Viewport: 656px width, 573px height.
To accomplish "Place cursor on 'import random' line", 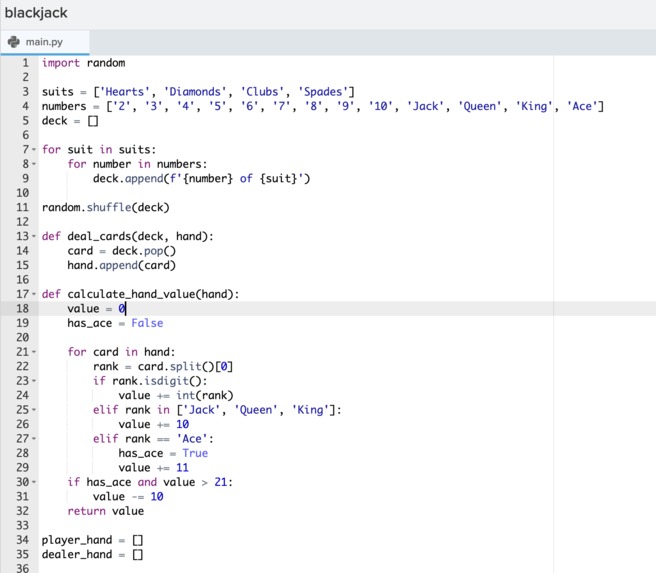I will 83,63.
